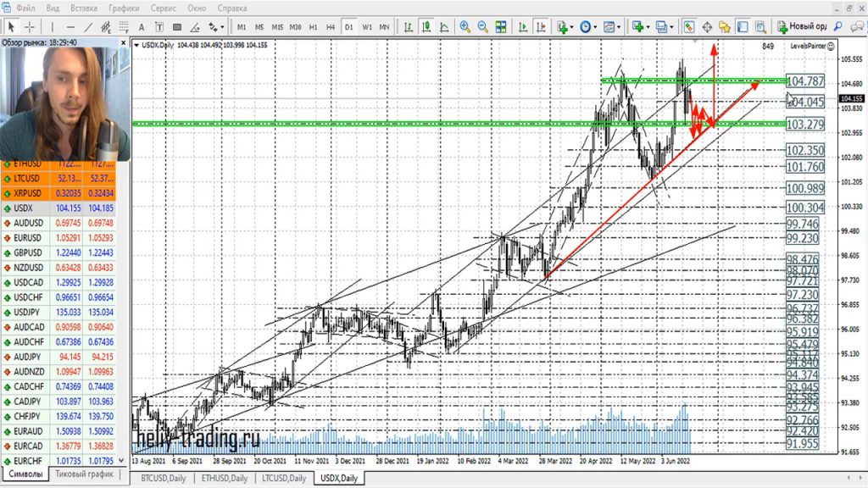Click the zoom out magnifier icon

(x=482, y=26)
